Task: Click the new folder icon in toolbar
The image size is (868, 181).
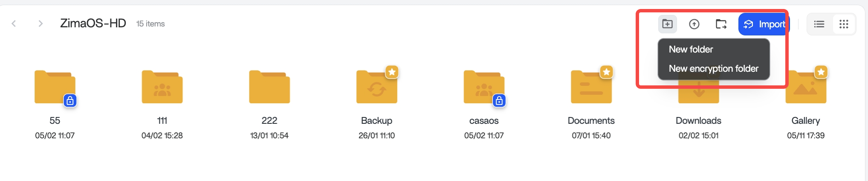Action: click(x=667, y=24)
